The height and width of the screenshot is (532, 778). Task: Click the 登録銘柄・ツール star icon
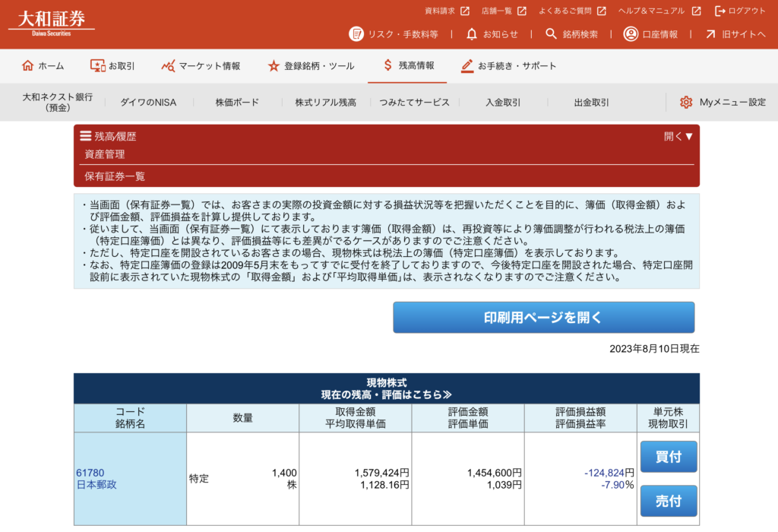pyautogui.click(x=274, y=65)
